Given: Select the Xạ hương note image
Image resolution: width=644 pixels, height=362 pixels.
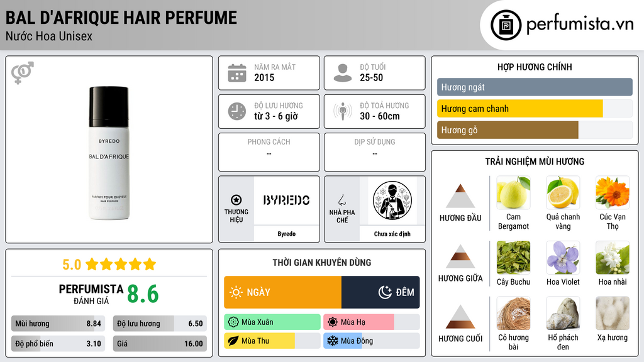Looking at the screenshot, I should pos(613,313).
